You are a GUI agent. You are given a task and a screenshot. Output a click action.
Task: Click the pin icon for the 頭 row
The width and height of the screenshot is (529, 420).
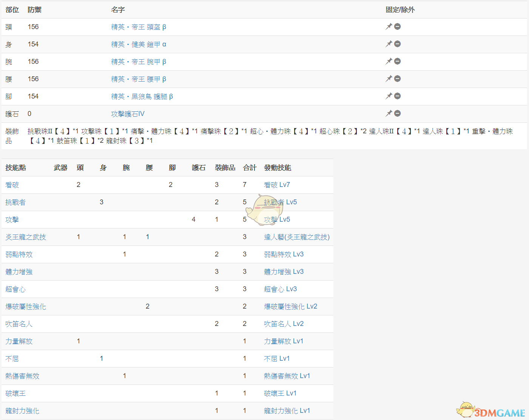pyautogui.click(x=389, y=26)
